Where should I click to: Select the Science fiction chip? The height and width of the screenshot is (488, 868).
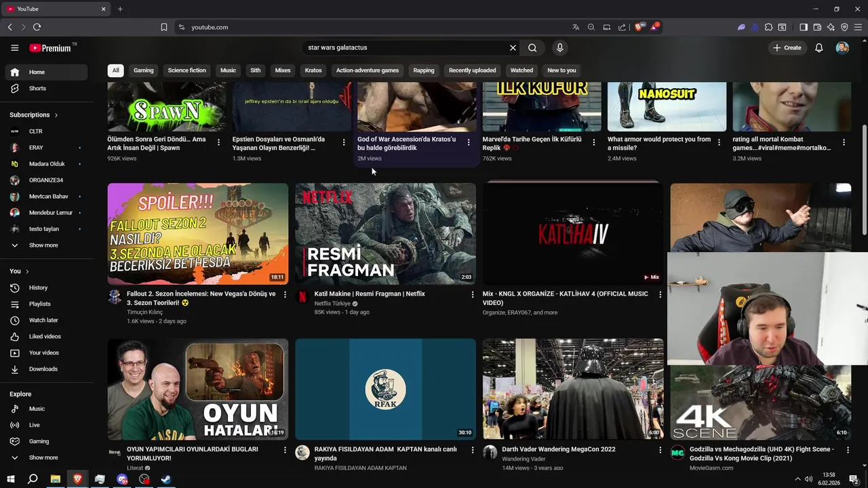(187, 70)
